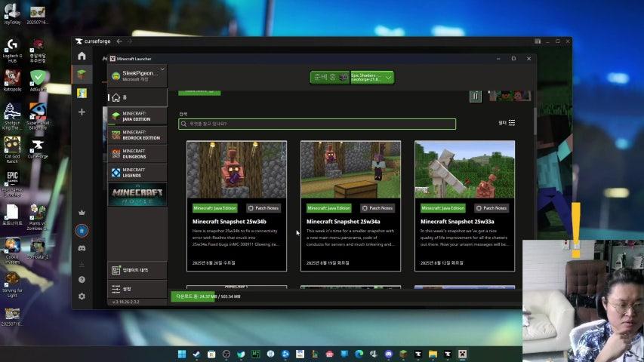Click the search magnifier icon in launcher
644x362 pixels.
pos(183,124)
